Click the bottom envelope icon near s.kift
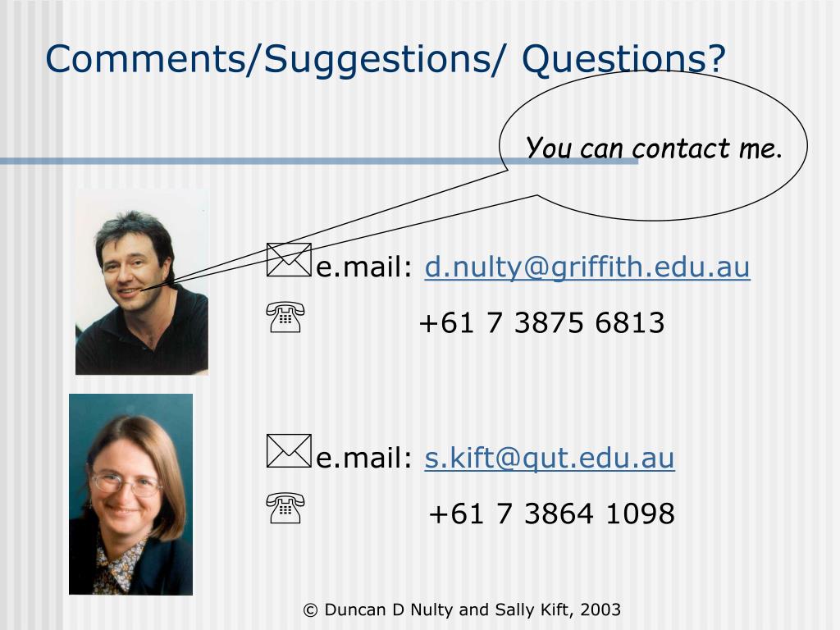 click(289, 451)
